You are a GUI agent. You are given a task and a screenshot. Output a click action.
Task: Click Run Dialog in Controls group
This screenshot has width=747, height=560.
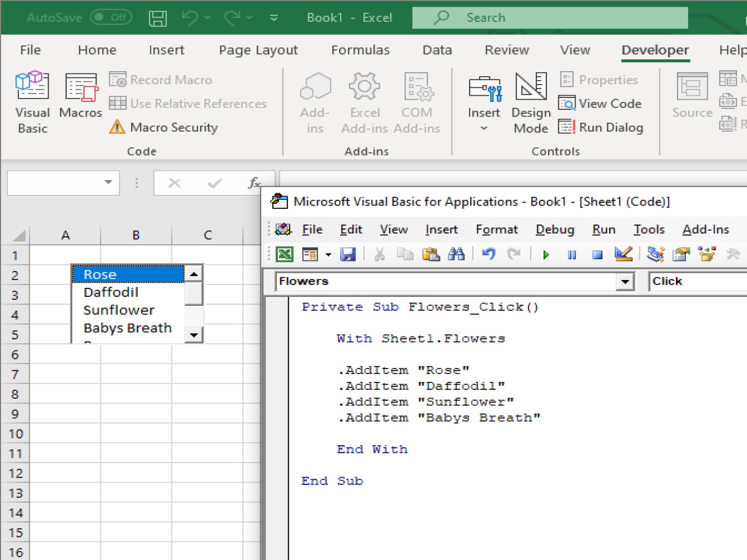(601, 127)
